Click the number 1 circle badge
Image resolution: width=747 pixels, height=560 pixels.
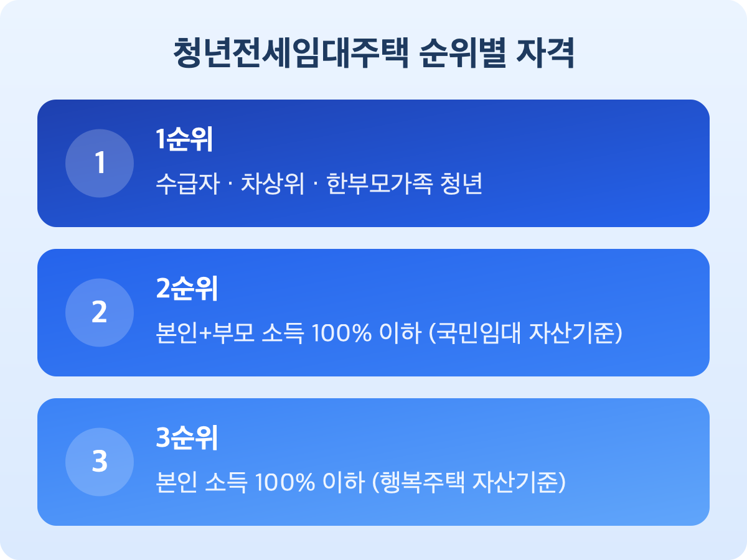[100, 163]
